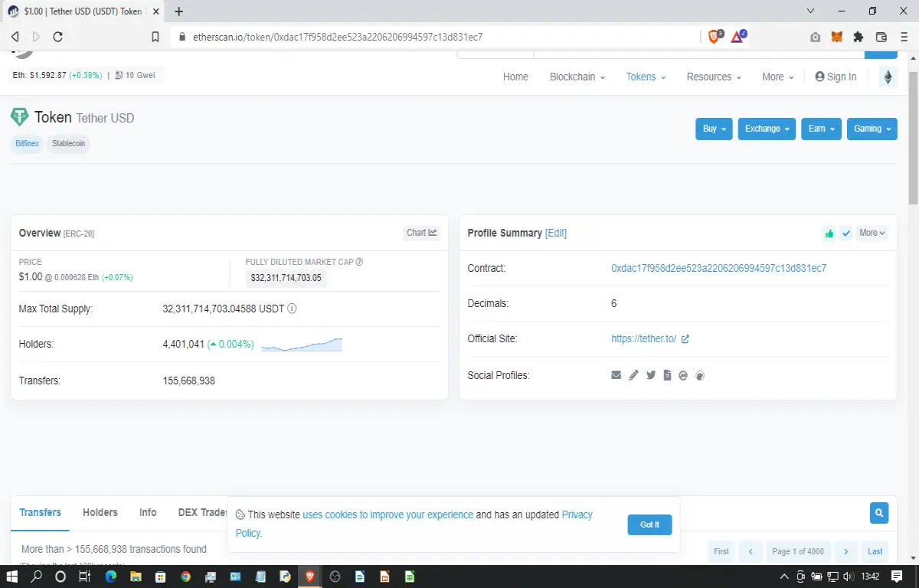919x588 pixels.
Task: Visit the https://tether.to/ official site
Action: (643, 338)
